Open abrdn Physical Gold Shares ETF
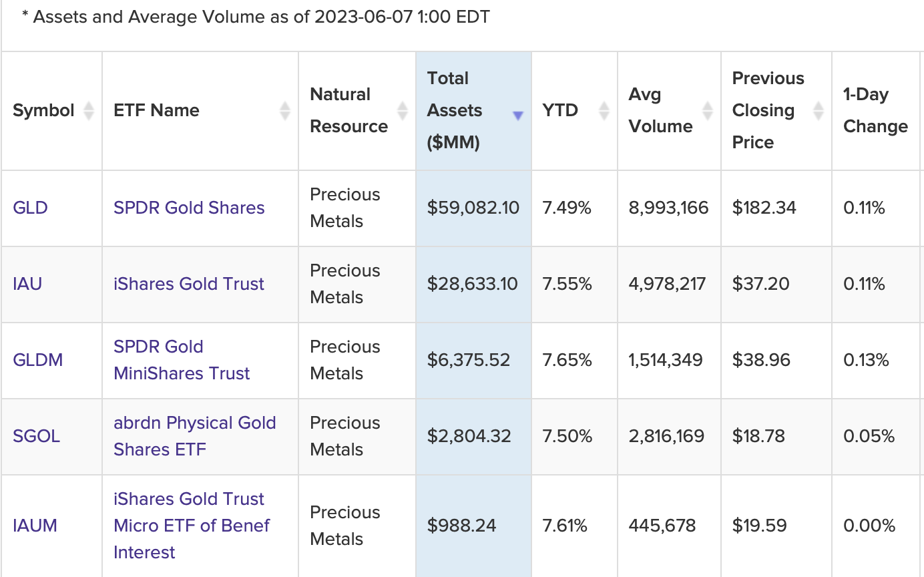This screenshot has width=924, height=577. (x=194, y=436)
